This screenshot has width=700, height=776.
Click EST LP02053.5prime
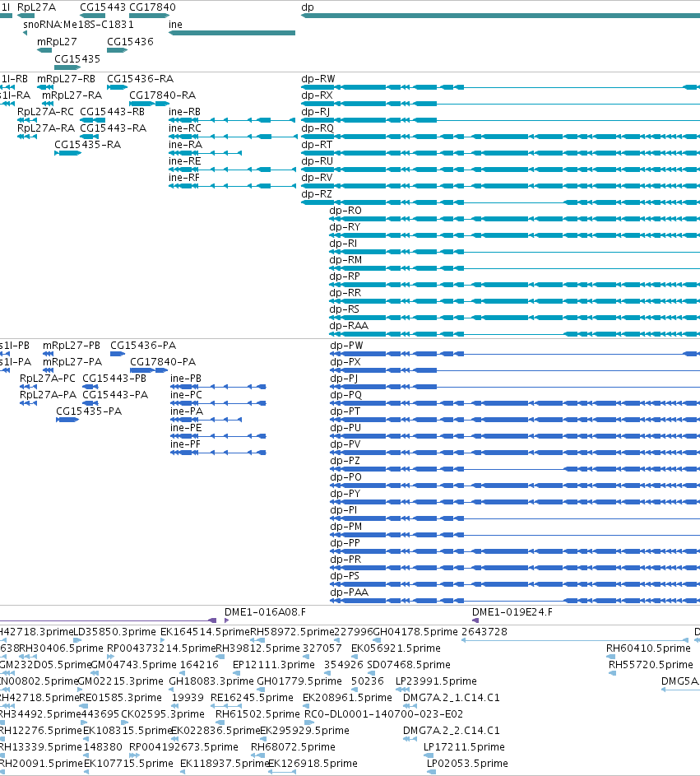467,764
